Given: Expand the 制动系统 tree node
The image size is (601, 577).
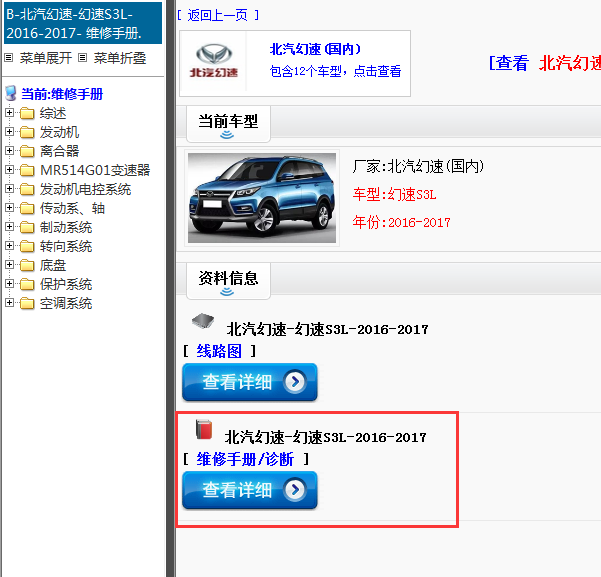Looking at the screenshot, I should click(10, 227).
